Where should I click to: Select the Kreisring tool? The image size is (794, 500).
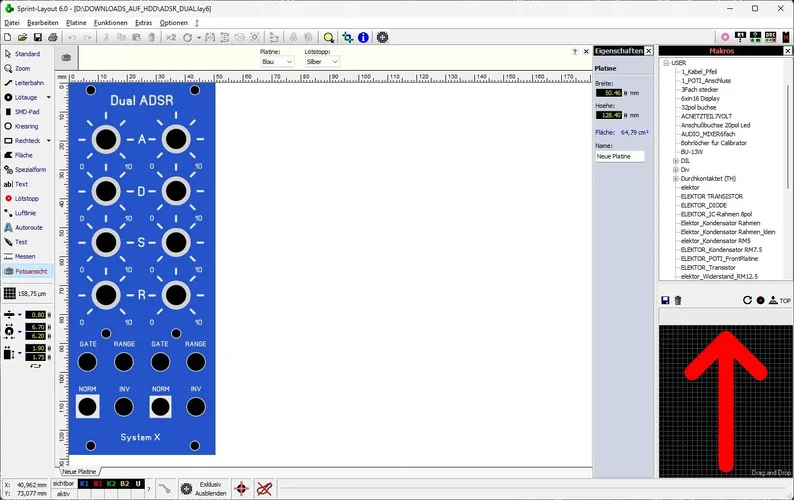(22, 126)
